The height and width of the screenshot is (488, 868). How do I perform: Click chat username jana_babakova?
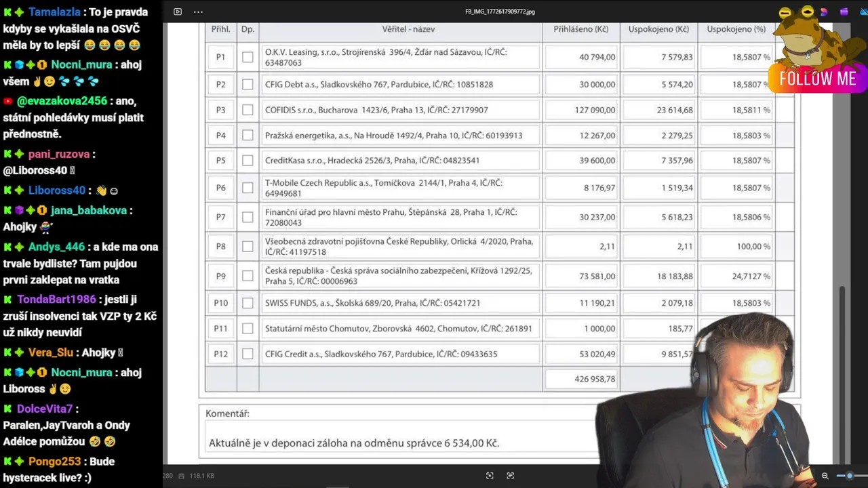tap(89, 210)
